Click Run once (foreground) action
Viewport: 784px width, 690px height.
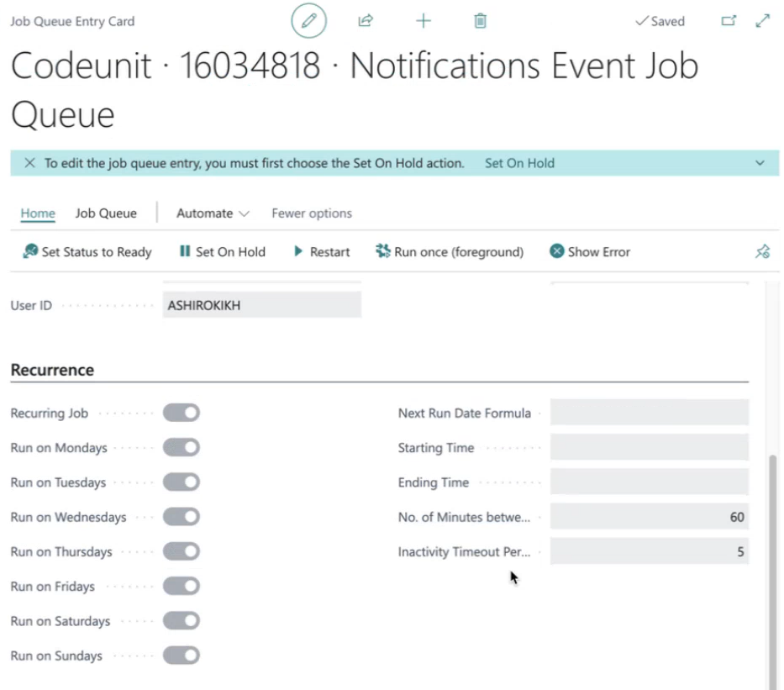tap(450, 251)
